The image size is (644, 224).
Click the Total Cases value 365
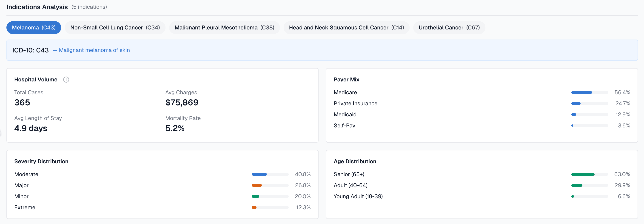pos(22,102)
